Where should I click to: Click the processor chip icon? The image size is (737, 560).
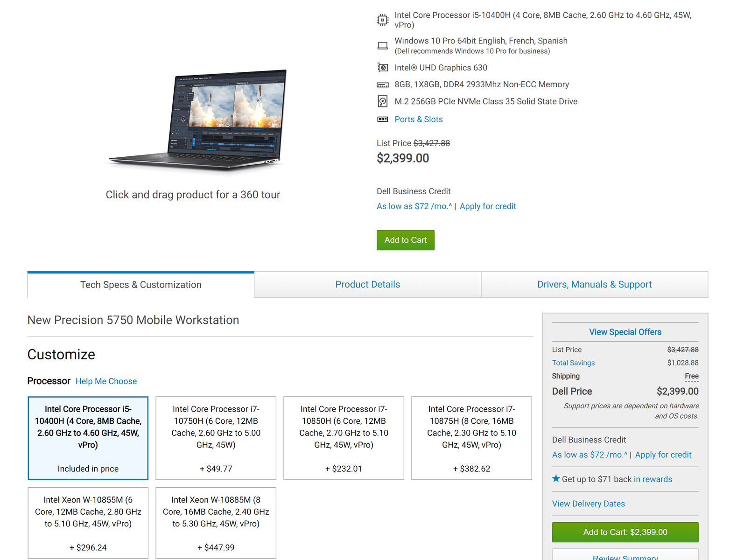(382, 20)
